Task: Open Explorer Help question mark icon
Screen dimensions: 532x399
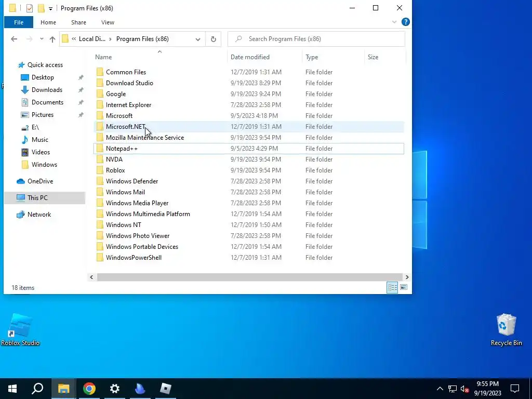Action: (405, 22)
